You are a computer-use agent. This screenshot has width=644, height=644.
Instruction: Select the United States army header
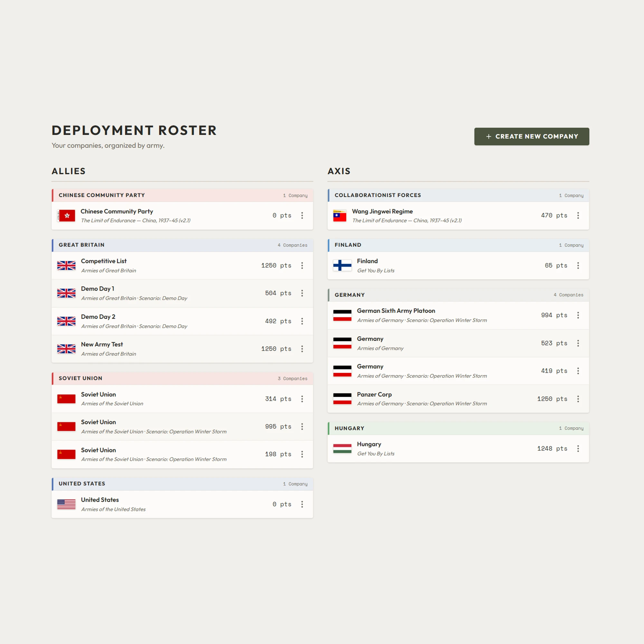pos(182,484)
